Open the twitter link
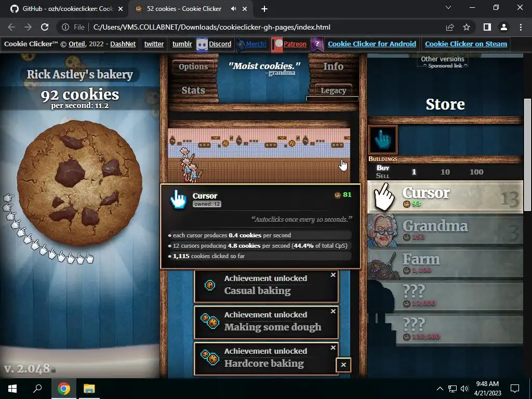532x399 pixels. pyautogui.click(x=154, y=44)
